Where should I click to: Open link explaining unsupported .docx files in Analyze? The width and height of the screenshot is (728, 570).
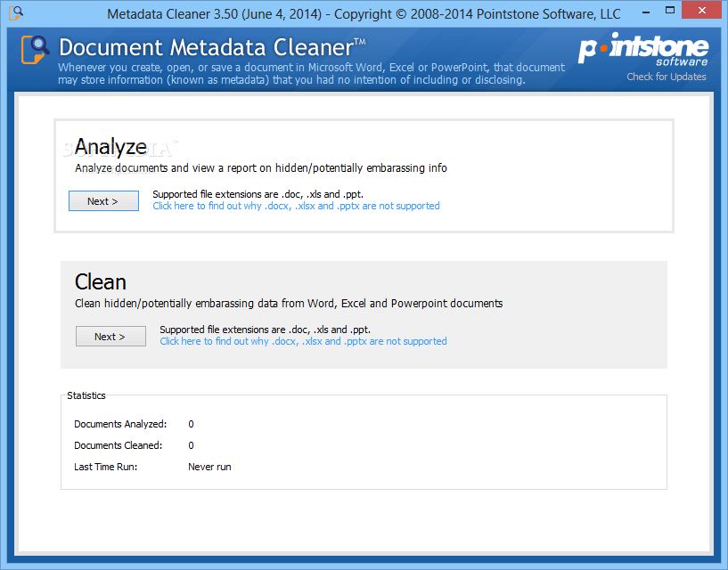[x=295, y=206]
